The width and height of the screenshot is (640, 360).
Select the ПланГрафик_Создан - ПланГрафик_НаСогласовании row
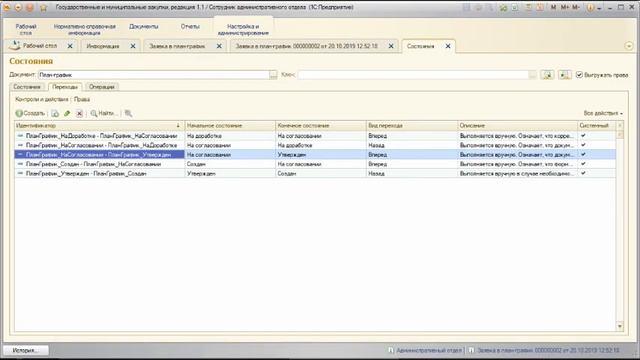click(315, 164)
